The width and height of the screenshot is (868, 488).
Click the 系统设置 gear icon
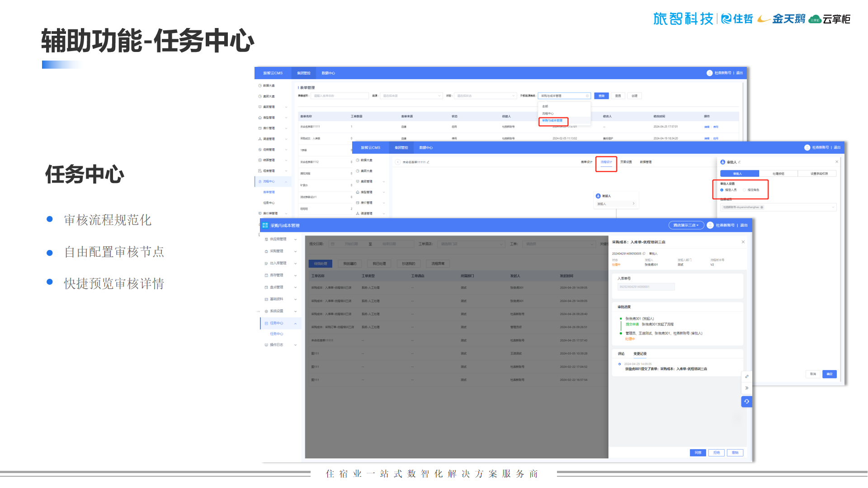tap(266, 311)
